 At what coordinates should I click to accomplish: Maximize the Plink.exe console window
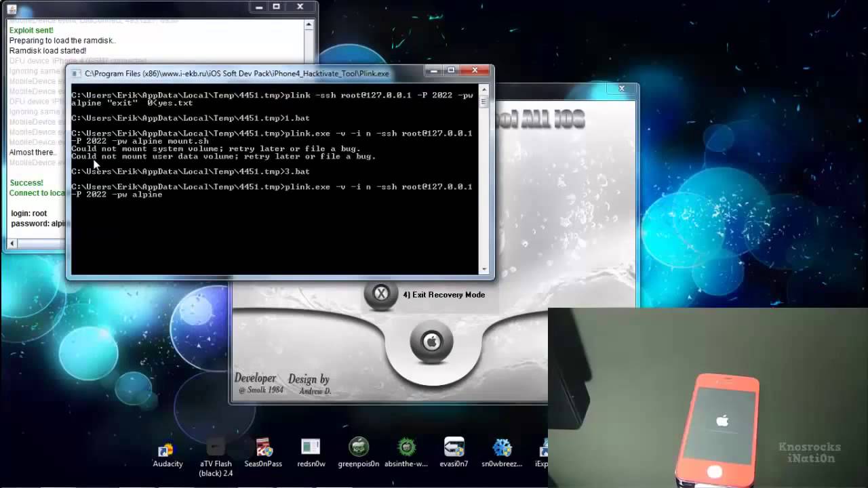(451, 70)
